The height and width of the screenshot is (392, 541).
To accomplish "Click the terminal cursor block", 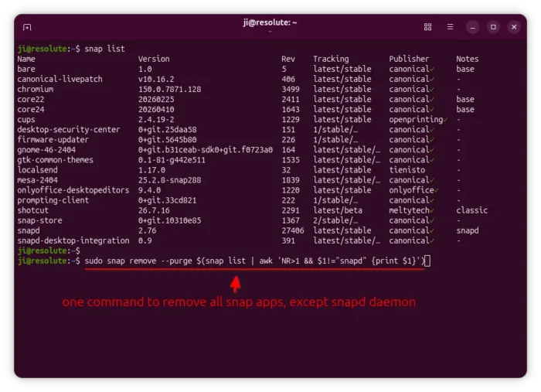I will (427, 261).
